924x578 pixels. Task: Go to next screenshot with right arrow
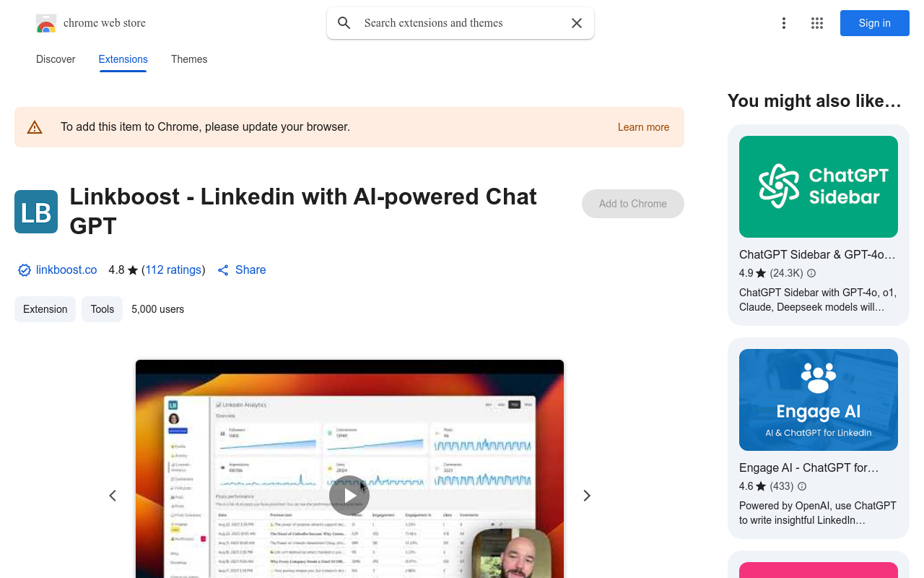pyautogui.click(x=587, y=496)
